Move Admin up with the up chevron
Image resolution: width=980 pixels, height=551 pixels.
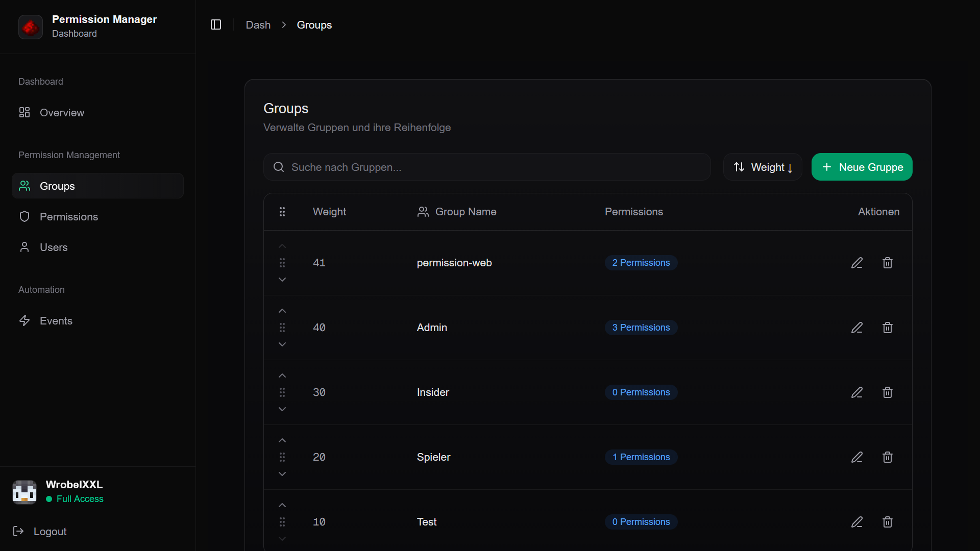pos(282,311)
